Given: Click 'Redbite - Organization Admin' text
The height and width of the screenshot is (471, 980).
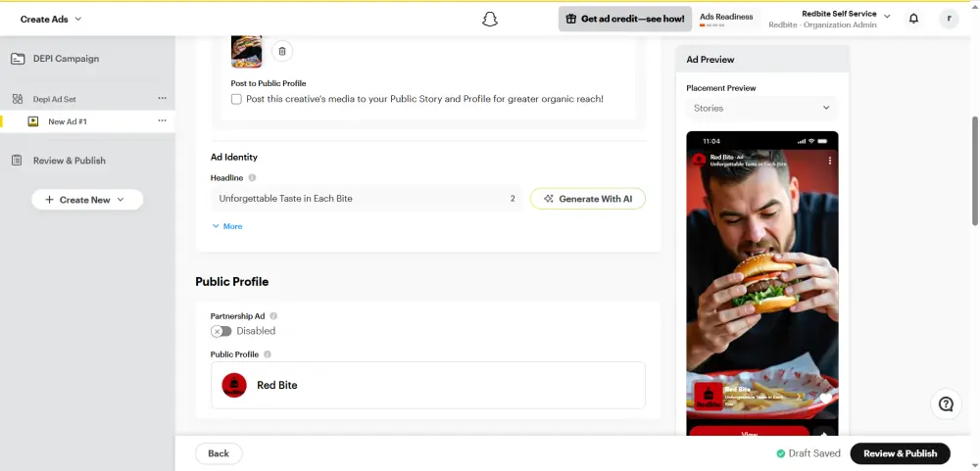Looking at the screenshot, I should [822, 25].
